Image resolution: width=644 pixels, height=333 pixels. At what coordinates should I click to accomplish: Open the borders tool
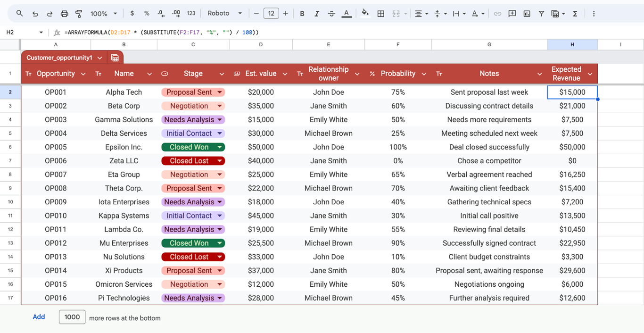[x=380, y=14]
